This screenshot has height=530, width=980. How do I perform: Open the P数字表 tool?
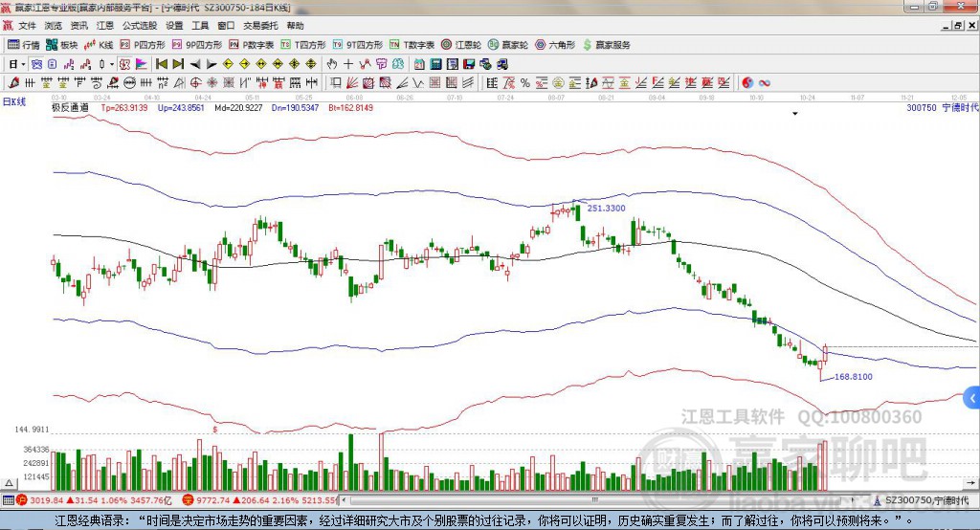pyautogui.click(x=252, y=45)
